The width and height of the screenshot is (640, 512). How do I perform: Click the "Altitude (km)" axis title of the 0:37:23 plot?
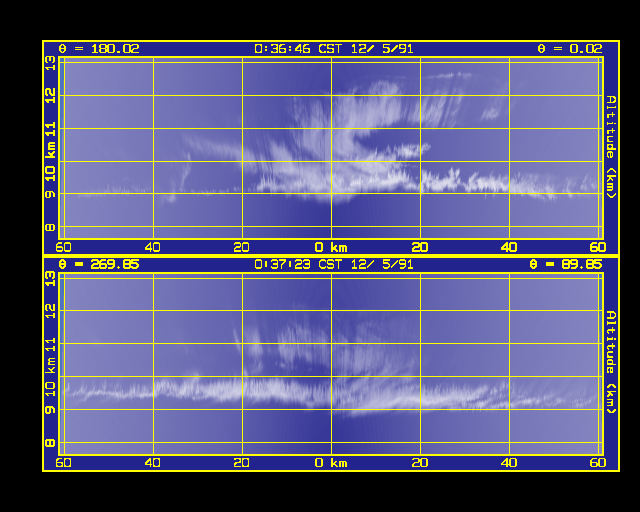coord(611,362)
